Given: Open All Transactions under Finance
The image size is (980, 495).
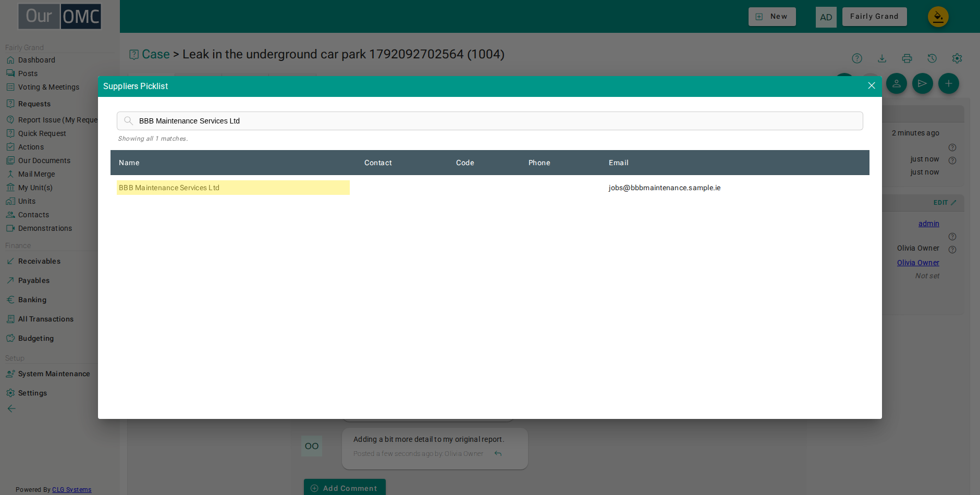Looking at the screenshot, I should (x=45, y=319).
